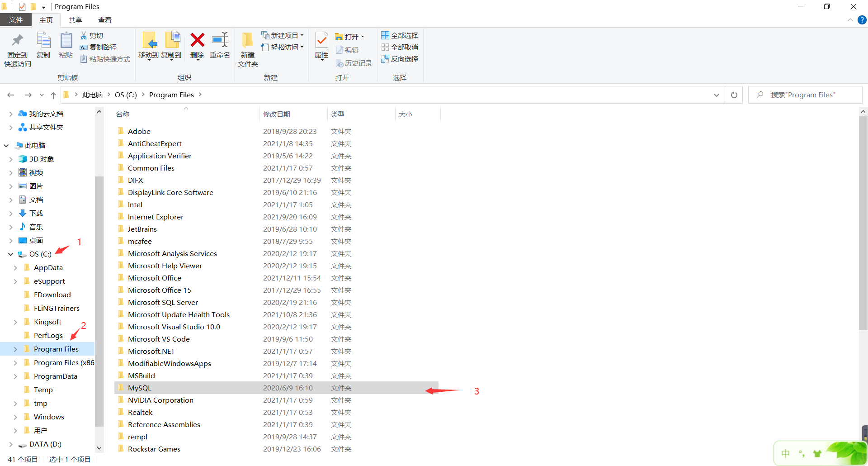Collapse the ribbon with the up chevron
This screenshot has height=466, width=868.
click(x=850, y=20)
